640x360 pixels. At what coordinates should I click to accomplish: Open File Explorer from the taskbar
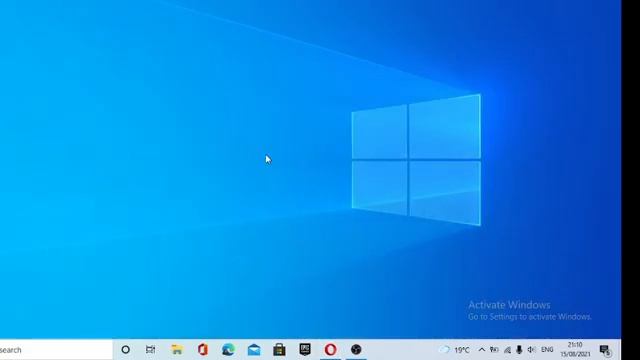pyautogui.click(x=177, y=350)
